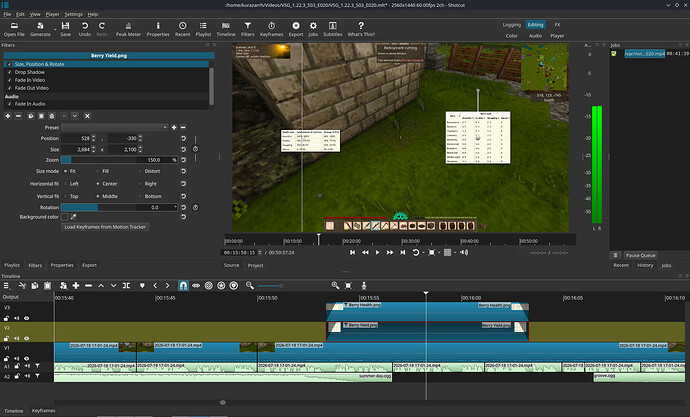Disable the Drop Shadow filter

click(10, 72)
